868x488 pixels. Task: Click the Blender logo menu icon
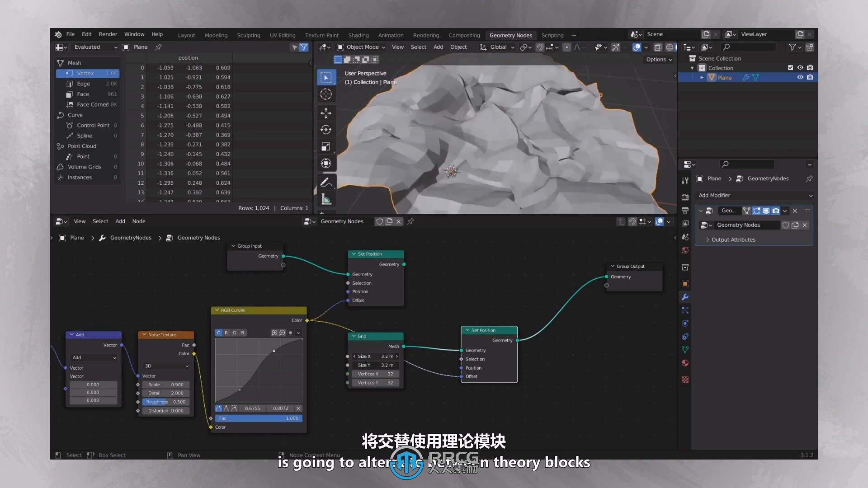(58, 34)
